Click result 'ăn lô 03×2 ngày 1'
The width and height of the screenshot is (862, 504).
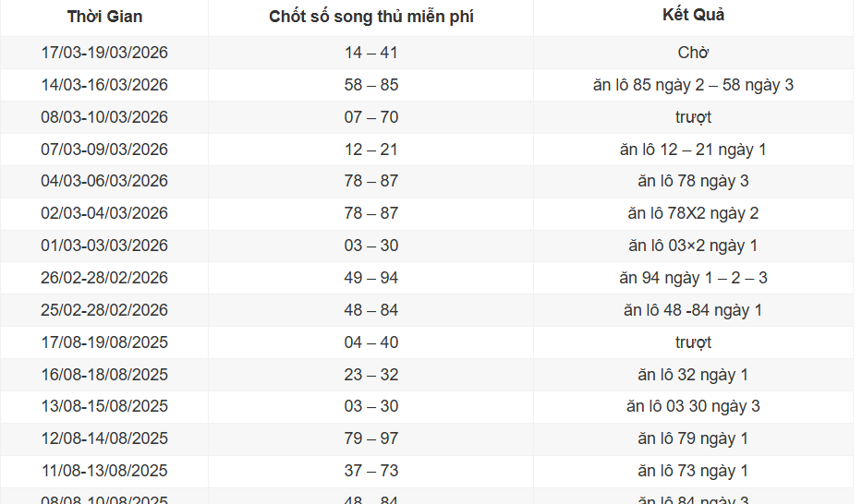coord(693,246)
